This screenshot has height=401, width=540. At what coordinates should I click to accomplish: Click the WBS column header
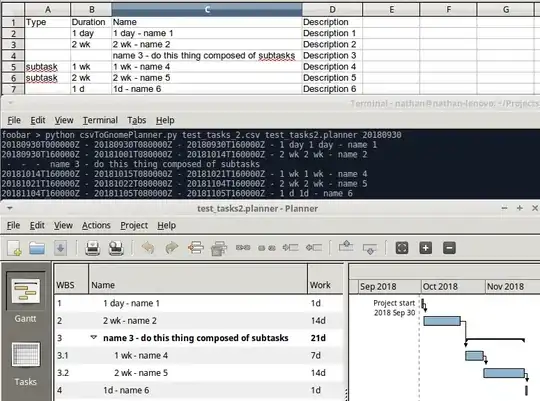tap(71, 279)
